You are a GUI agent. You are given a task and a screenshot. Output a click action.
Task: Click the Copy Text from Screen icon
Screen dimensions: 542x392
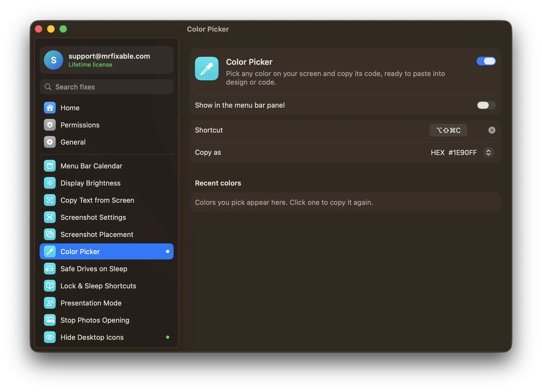coord(50,200)
